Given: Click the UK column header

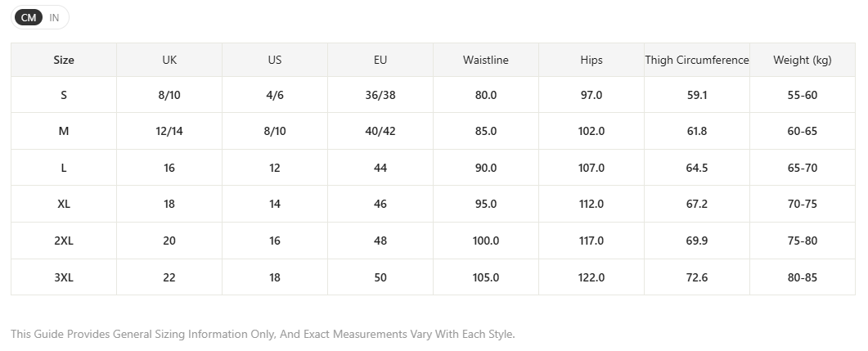Looking at the screenshot, I should [x=169, y=60].
